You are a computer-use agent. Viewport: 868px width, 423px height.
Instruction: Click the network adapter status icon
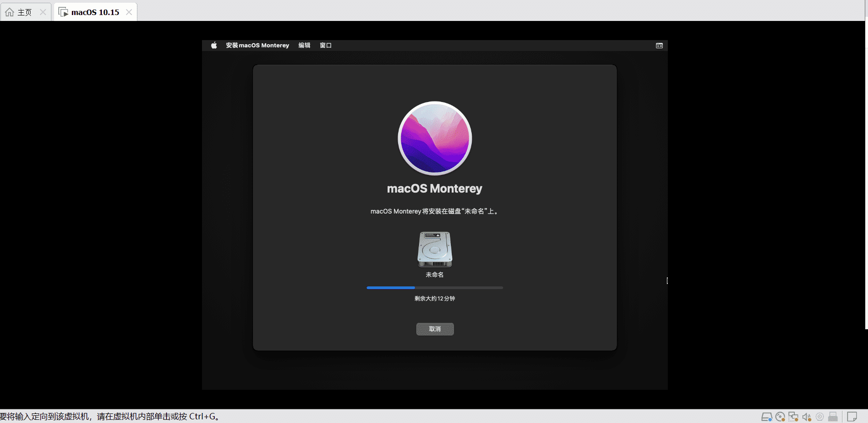click(x=793, y=417)
